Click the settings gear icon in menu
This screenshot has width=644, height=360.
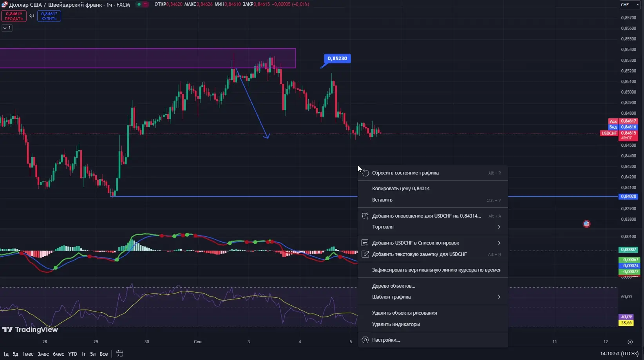click(365, 340)
